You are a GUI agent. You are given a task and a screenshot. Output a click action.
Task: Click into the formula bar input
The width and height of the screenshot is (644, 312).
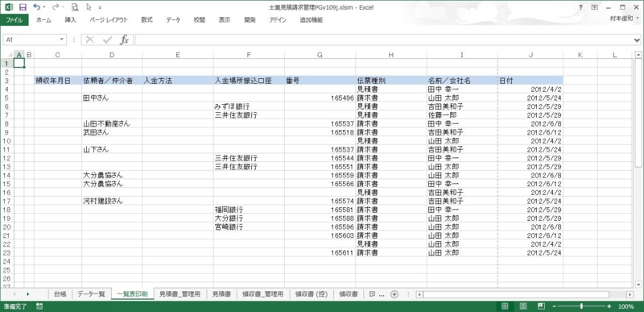click(x=384, y=40)
